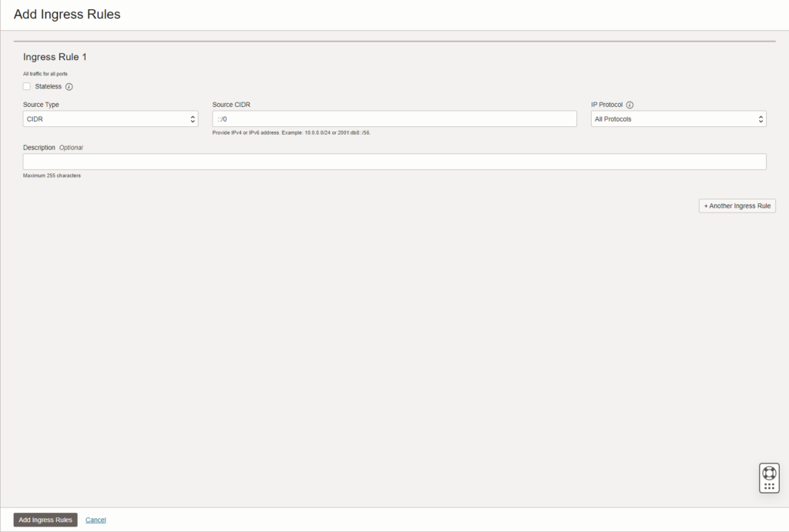The width and height of the screenshot is (789, 532).
Task: Open the floating help lifebuoy widget
Action: coord(769,478)
